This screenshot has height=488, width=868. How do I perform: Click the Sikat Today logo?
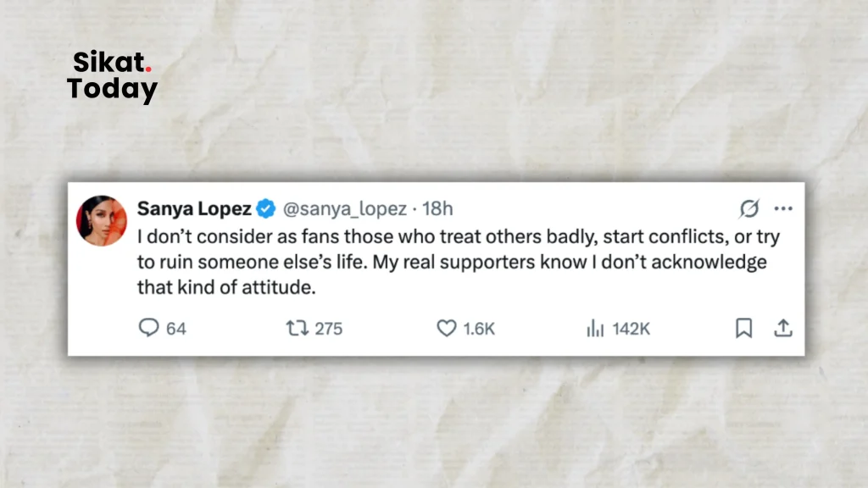pyautogui.click(x=113, y=75)
